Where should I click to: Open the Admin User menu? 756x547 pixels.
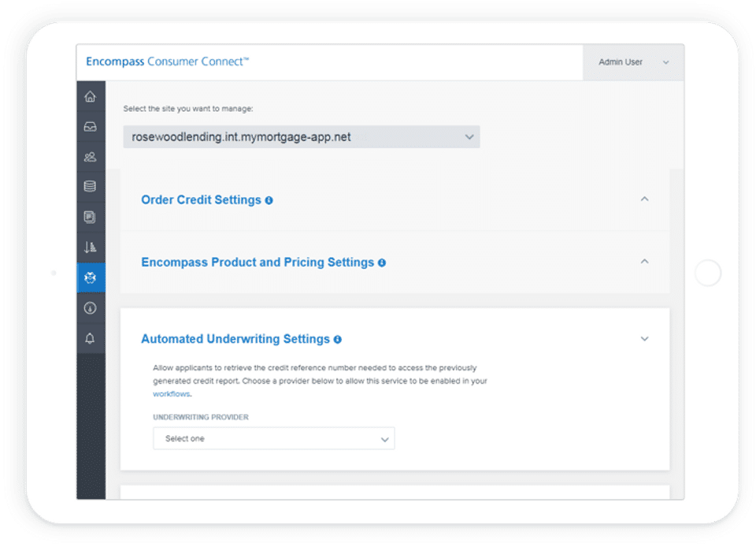tap(633, 62)
